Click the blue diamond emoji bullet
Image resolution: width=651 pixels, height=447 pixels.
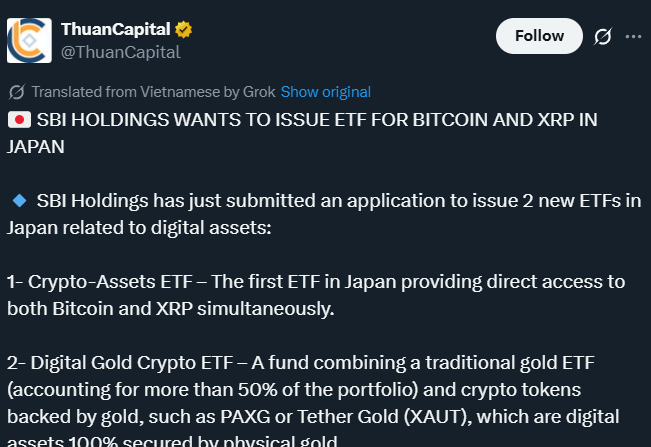click(19, 201)
